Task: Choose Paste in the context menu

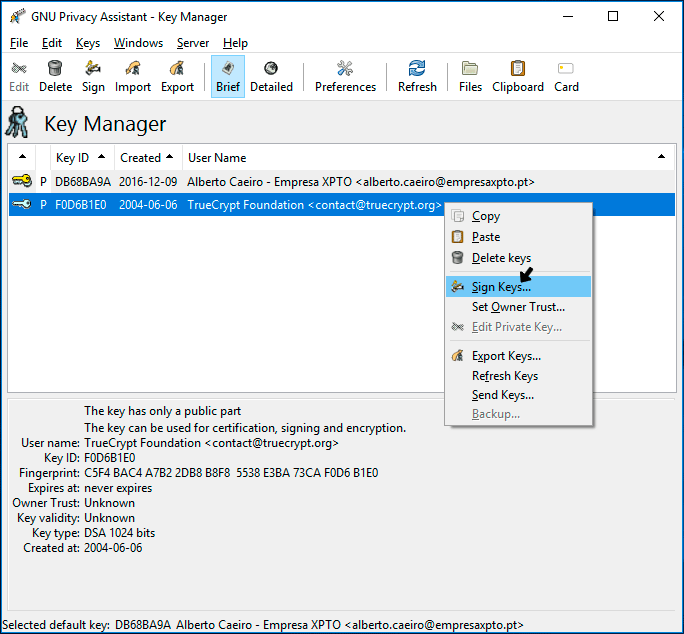Action: point(518,237)
